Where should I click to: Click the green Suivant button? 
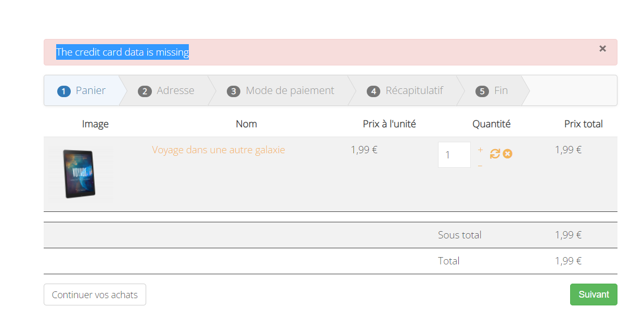(594, 295)
